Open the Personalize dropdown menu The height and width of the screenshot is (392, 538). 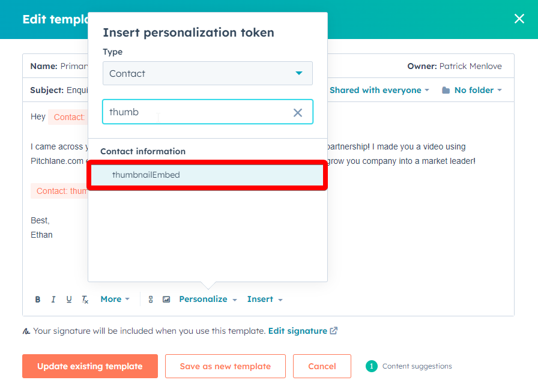click(x=208, y=300)
